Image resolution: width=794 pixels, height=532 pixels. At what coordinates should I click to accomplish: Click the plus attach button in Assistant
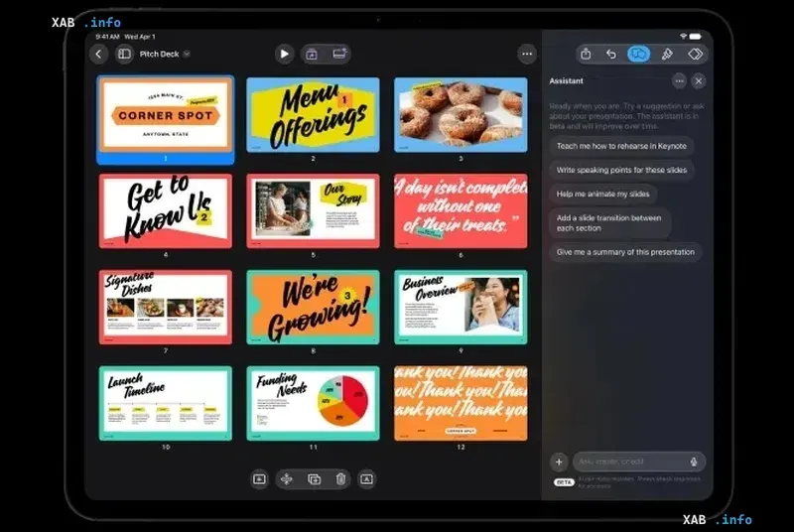coord(559,462)
